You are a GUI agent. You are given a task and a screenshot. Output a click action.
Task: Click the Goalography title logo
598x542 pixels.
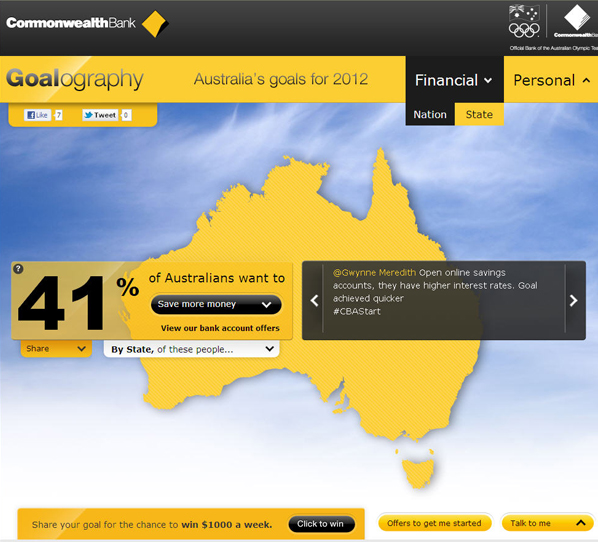(x=75, y=79)
